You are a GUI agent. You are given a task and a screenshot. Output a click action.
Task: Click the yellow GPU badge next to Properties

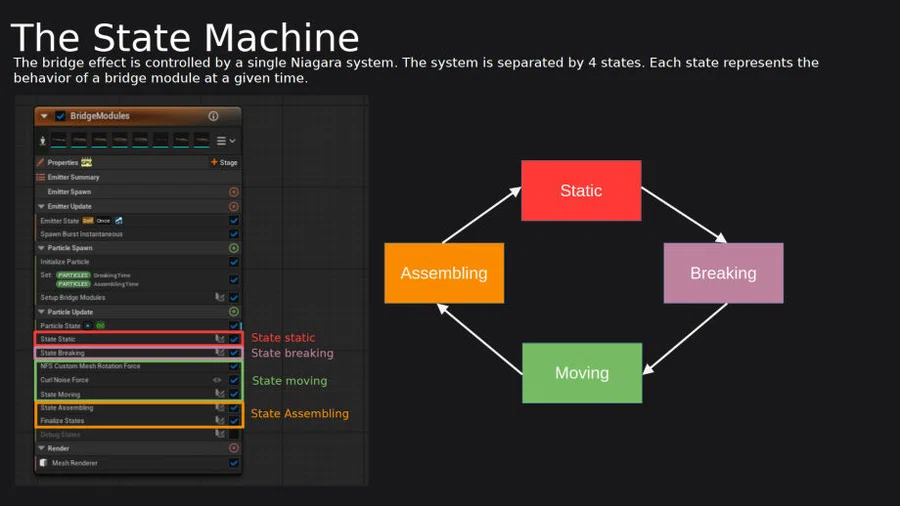pyautogui.click(x=86, y=162)
